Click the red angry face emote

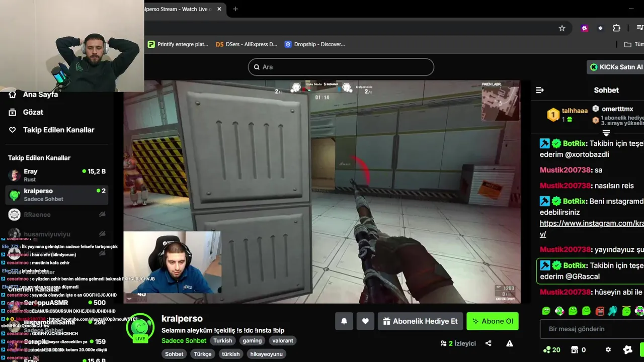click(599, 311)
